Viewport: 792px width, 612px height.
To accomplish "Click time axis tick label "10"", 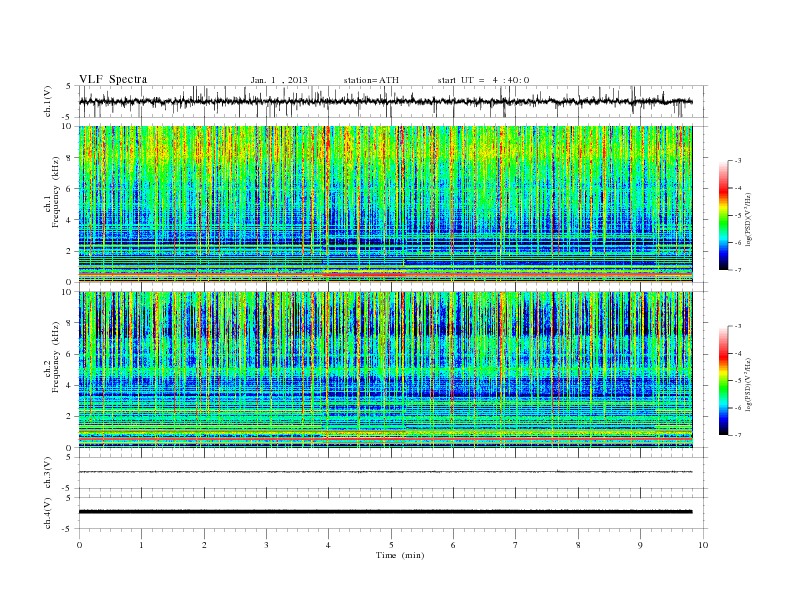I will pyautogui.click(x=703, y=545).
